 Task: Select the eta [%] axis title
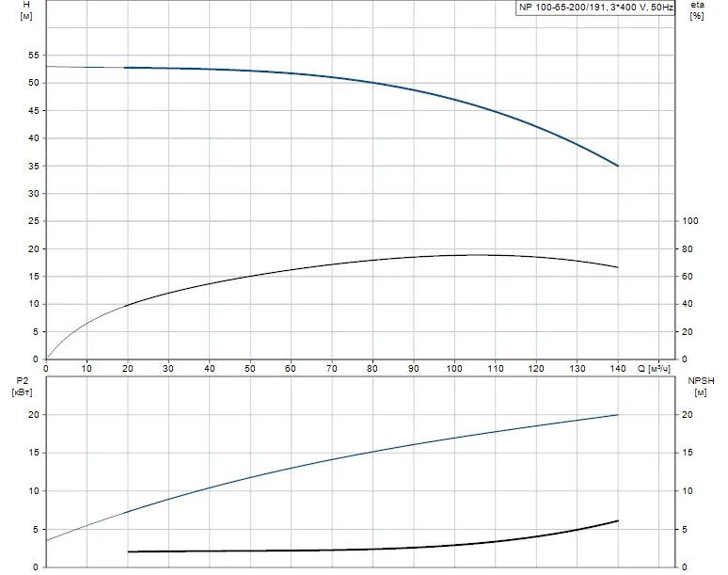697,9
